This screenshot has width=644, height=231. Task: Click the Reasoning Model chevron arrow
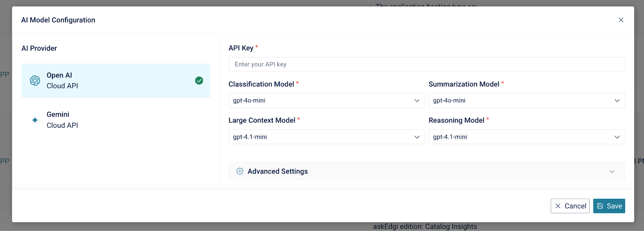617,137
